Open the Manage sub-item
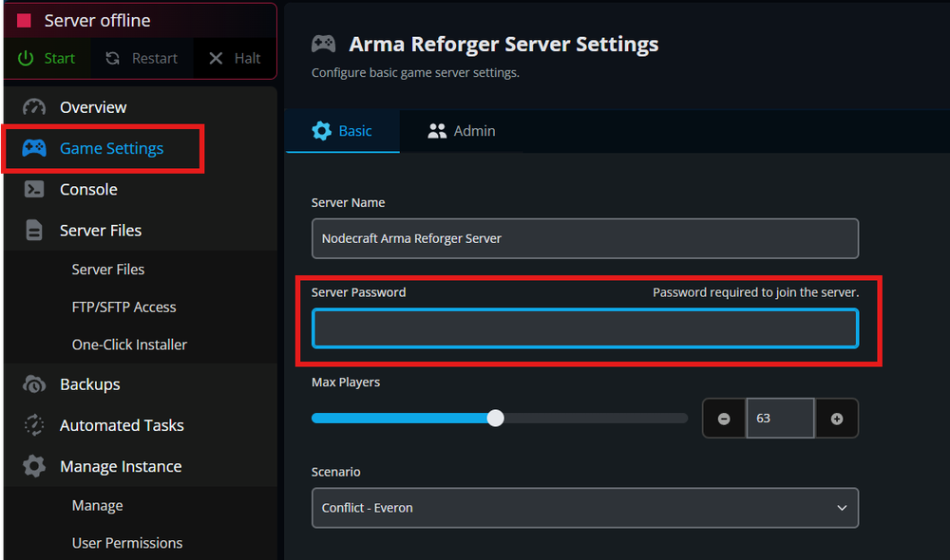 tap(97, 506)
